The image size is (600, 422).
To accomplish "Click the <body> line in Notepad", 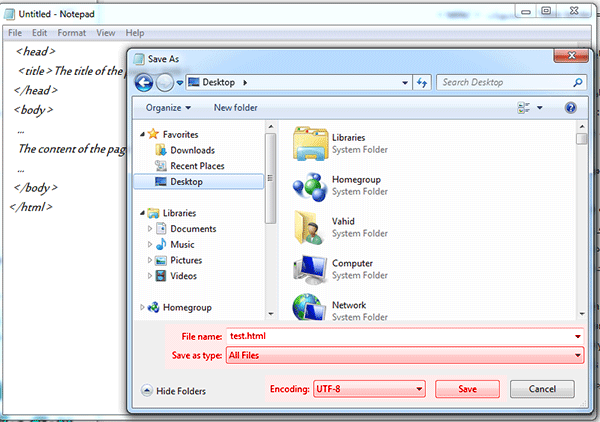I will pyautogui.click(x=33, y=110).
